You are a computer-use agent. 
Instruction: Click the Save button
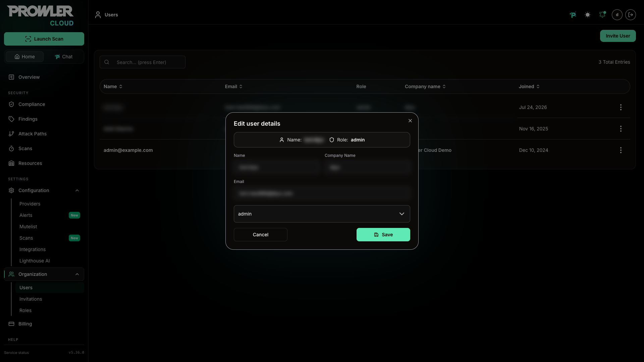click(x=383, y=235)
